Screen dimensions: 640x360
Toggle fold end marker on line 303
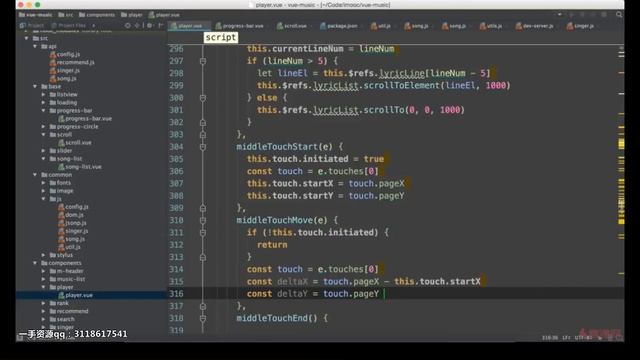click(202, 134)
